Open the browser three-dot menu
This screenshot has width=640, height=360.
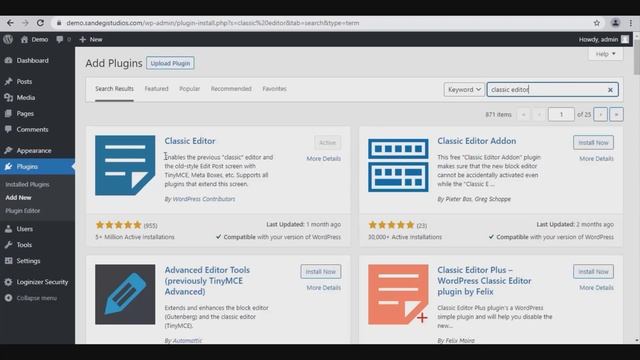coord(631,23)
